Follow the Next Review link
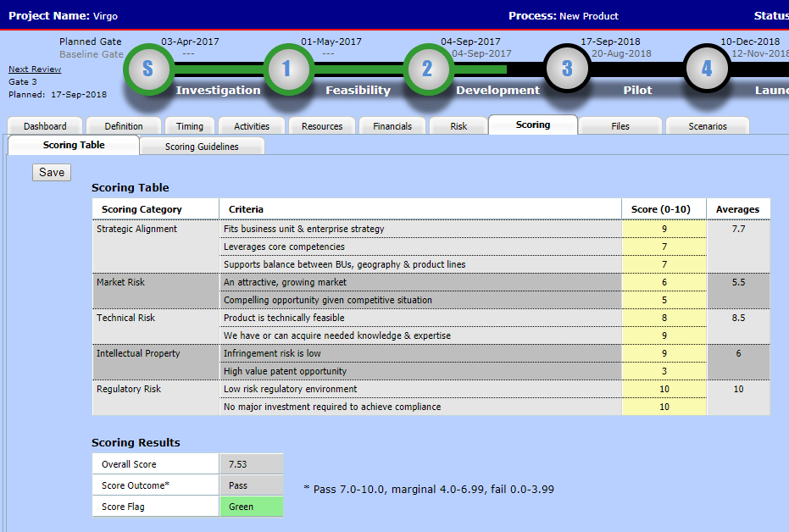The height and width of the screenshot is (532, 789). pos(35,69)
